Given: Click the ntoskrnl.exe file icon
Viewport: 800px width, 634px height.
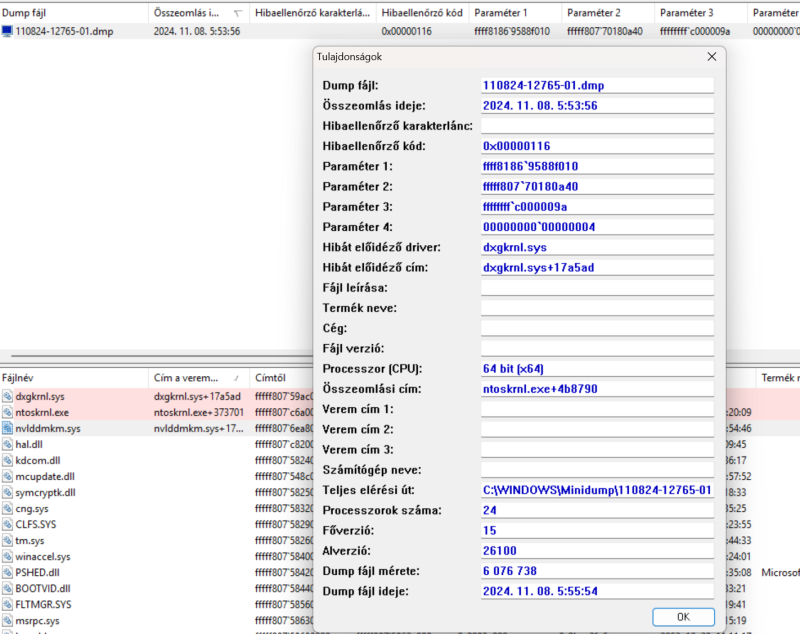Looking at the screenshot, I should (7, 412).
